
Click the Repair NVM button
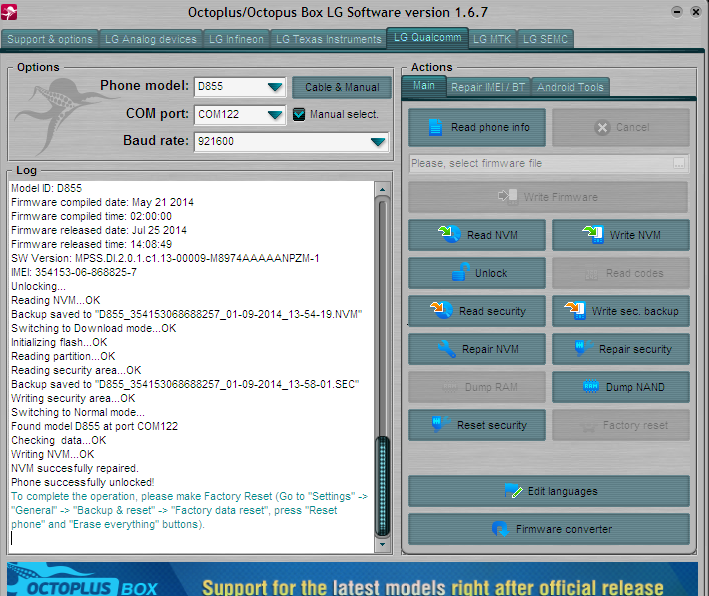(x=477, y=349)
